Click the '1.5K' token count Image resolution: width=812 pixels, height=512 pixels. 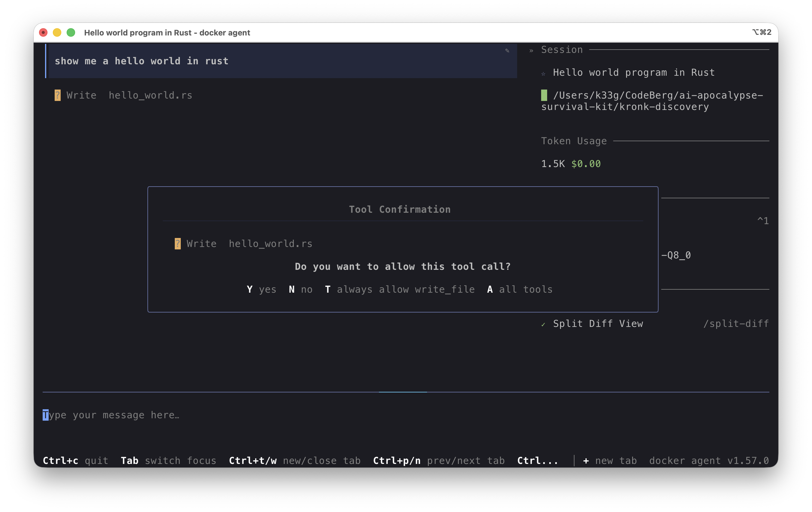tap(553, 164)
